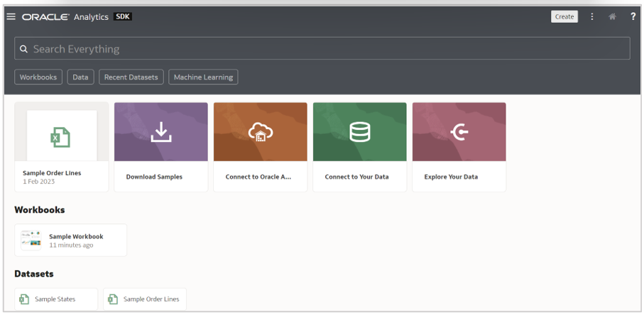The width and height of the screenshot is (644, 315).
Task: Click the Oracle cloud connection icon
Action: (x=261, y=132)
